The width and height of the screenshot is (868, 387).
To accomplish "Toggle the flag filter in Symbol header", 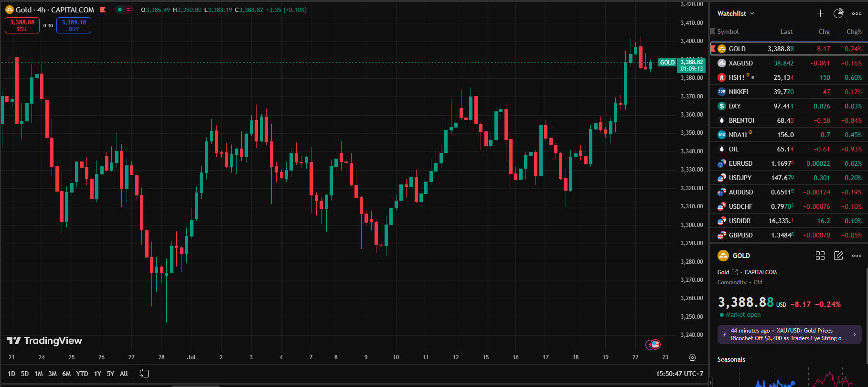I will (713, 32).
